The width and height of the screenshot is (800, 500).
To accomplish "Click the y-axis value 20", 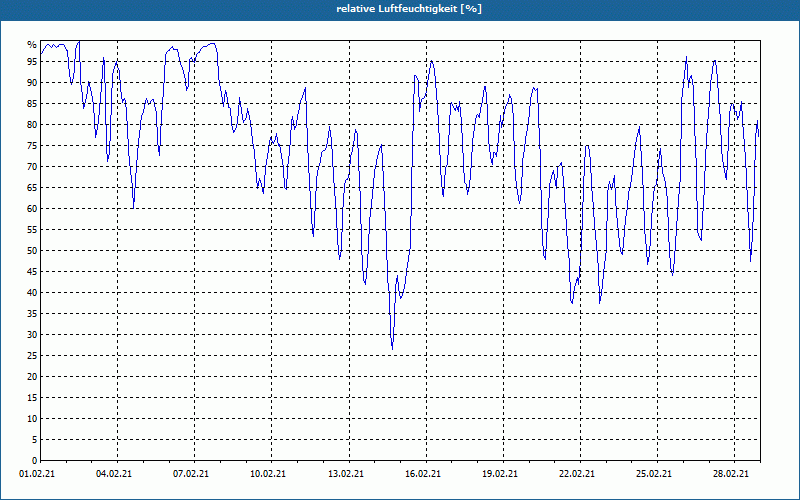I will coord(32,377).
